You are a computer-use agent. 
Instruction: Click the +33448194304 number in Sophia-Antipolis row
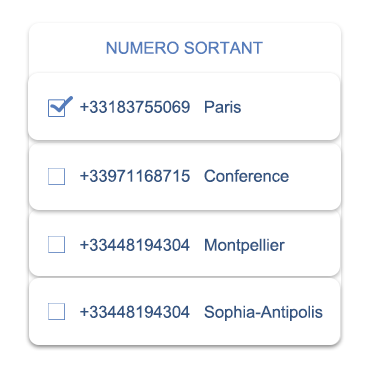click(135, 312)
